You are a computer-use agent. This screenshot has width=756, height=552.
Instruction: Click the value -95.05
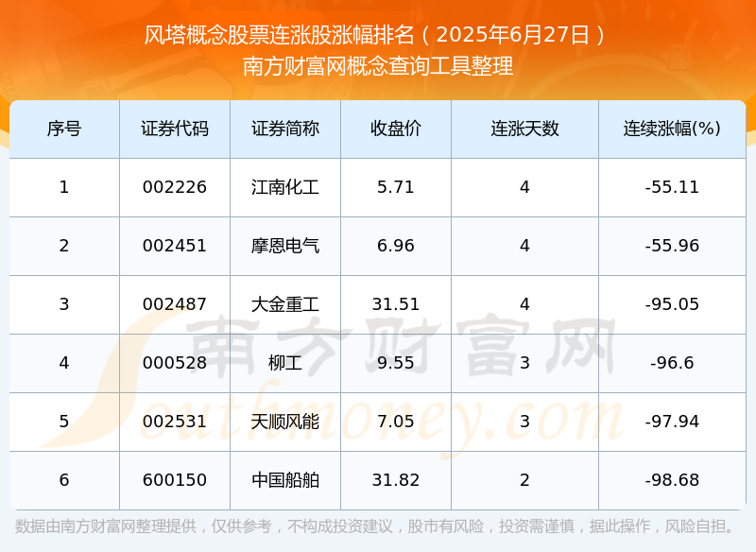(x=672, y=304)
